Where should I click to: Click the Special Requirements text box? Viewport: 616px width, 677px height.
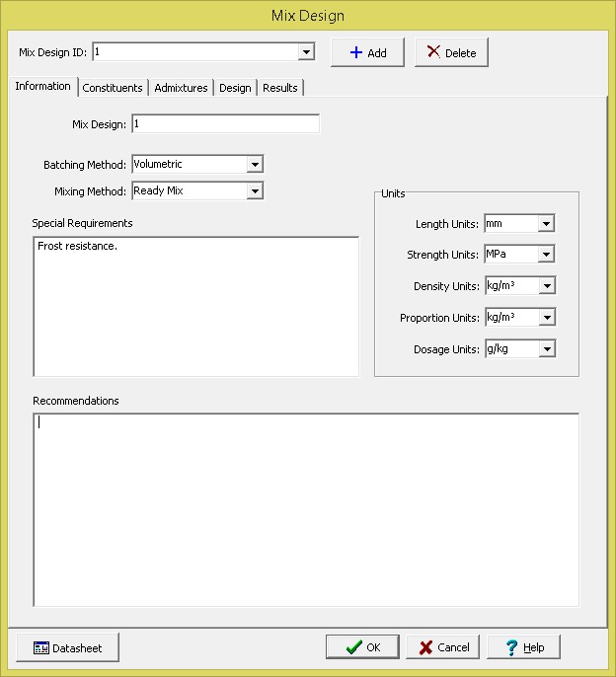(195, 306)
